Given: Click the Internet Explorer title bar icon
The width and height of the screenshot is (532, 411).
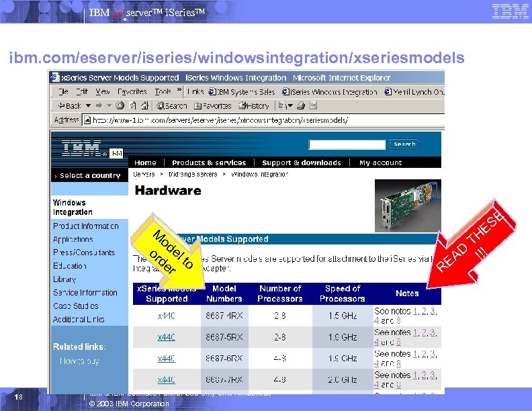Looking at the screenshot, I should click(54, 77).
